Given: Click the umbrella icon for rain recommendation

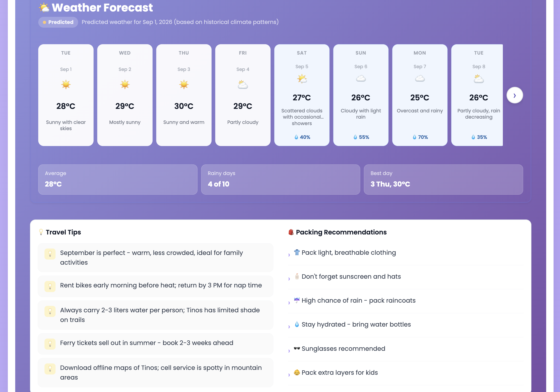Looking at the screenshot, I should click(297, 300).
